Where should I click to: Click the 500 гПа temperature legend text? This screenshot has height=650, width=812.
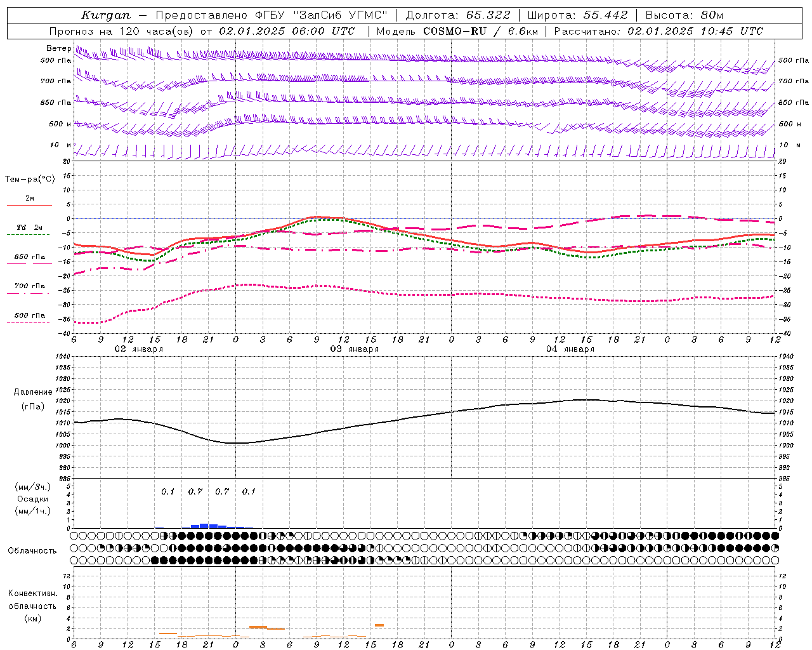29,315
